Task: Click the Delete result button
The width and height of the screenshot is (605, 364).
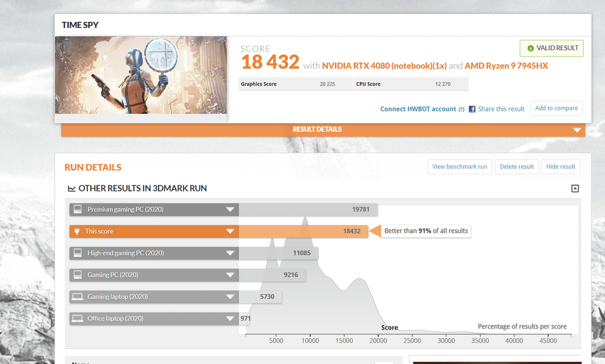Action: [x=516, y=166]
